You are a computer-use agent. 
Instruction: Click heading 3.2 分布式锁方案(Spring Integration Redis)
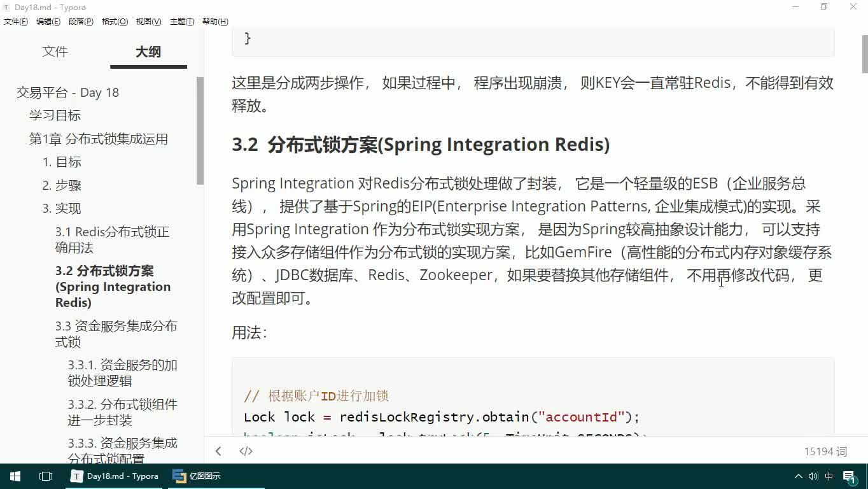pos(421,145)
